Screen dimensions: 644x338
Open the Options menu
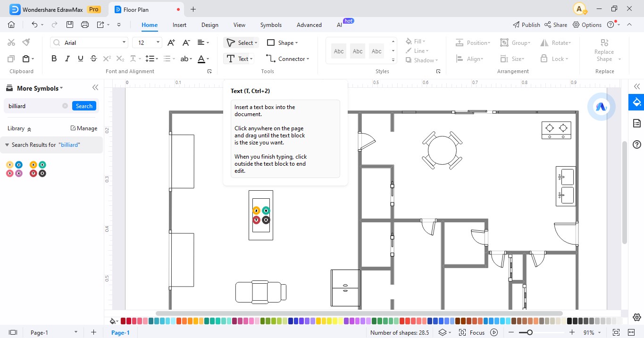click(587, 25)
